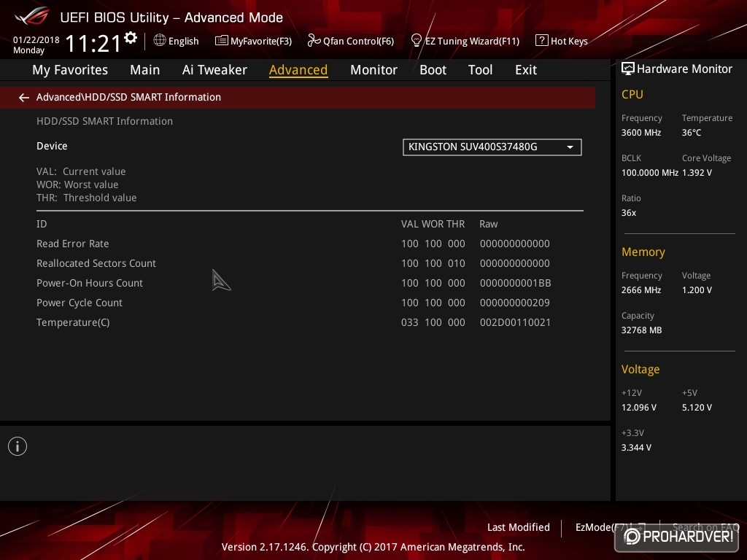Select the Power Cycle Count row
Viewport: 747px width, 560px height.
coord(309,303)
